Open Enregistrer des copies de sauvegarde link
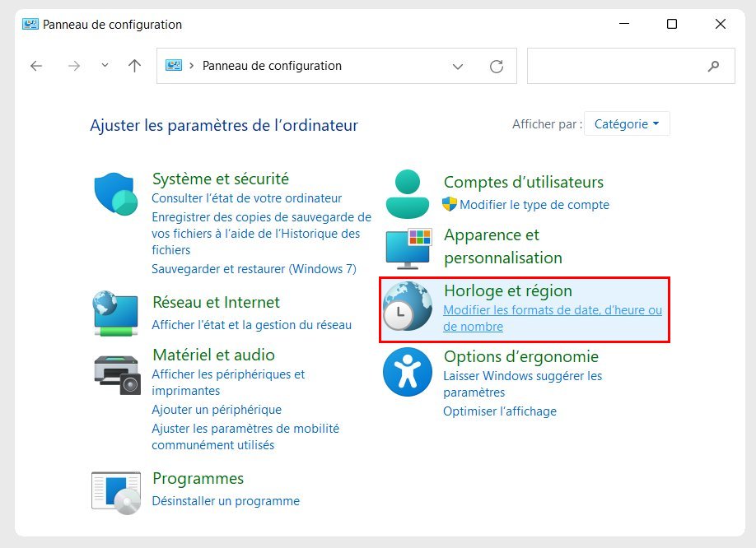Image resolution: width=756 pixels, height=548 pixels. [x=261, y=234]
